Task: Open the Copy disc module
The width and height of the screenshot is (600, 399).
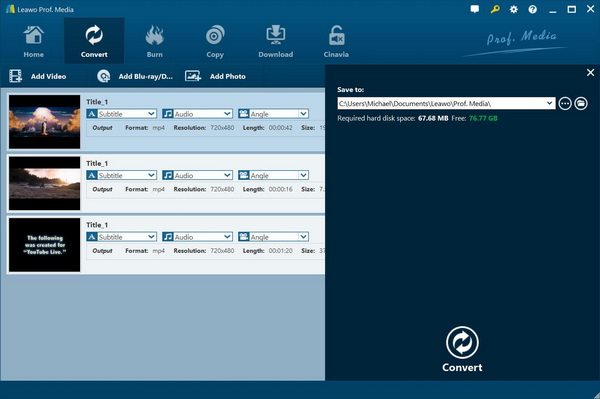Action: pos(215,41)
